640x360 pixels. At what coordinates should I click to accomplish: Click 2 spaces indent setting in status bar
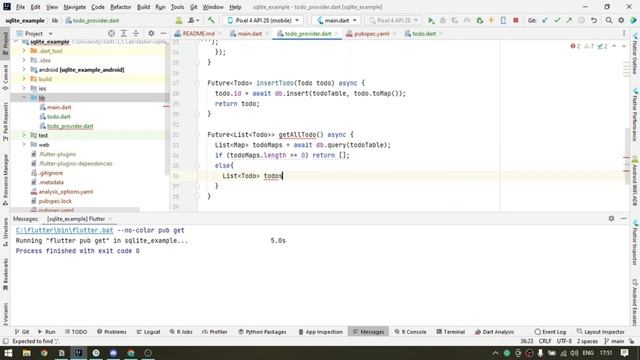587,341
